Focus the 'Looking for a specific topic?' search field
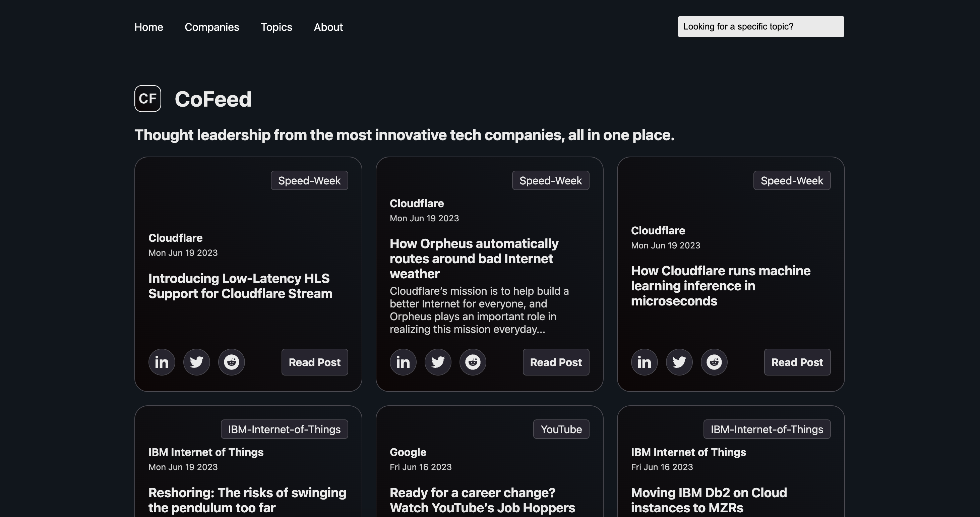 pos(761,26)
